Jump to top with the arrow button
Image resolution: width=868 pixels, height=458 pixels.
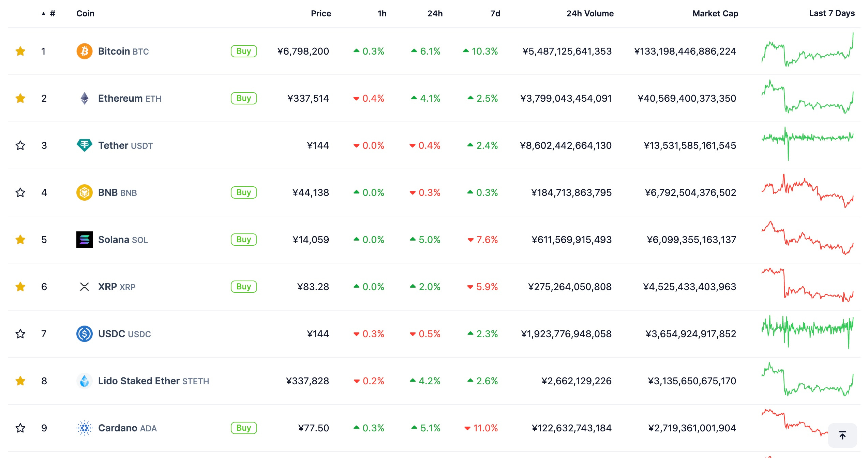pos(842,435)
